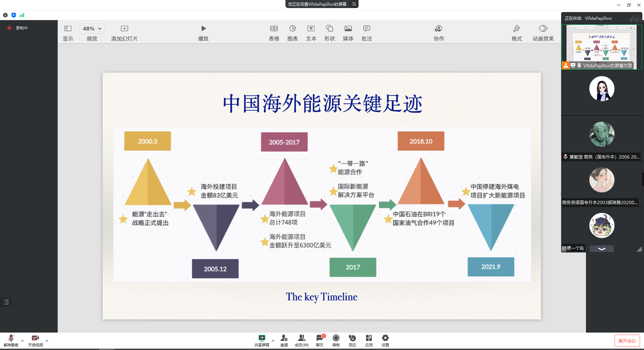Viewport: 644px width, 350px height.
Task: Expand share screen options arrow
Action: pyautogui.click(x=273, y=341)
